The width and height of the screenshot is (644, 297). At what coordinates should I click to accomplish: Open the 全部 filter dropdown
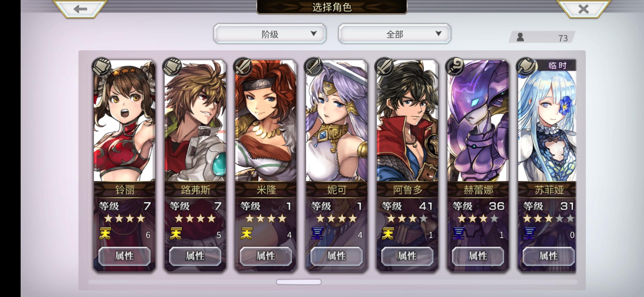(394, 34)
